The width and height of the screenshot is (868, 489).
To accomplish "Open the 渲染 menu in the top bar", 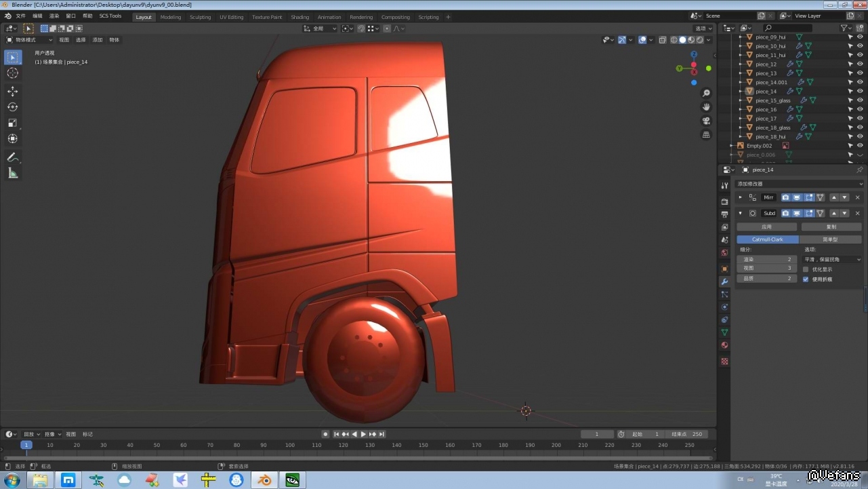I will (54, 16).
